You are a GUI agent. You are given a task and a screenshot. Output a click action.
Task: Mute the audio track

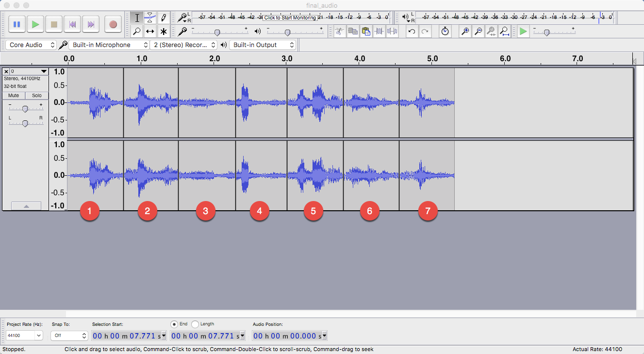(x=14, y=96)
